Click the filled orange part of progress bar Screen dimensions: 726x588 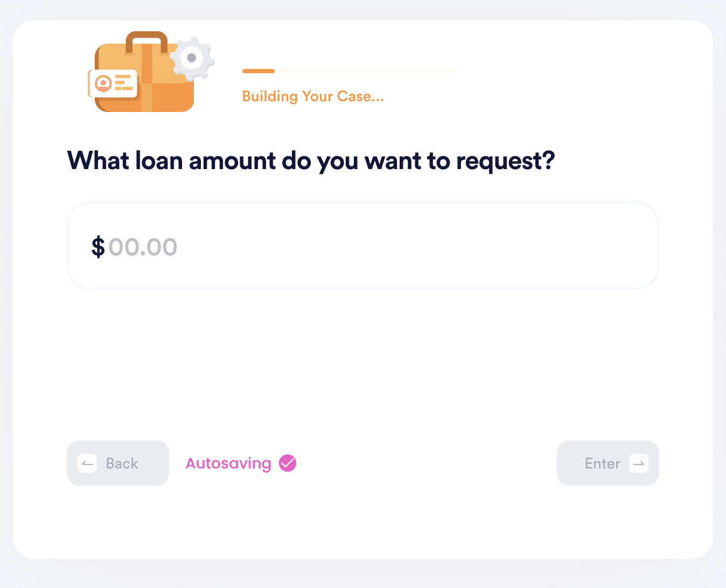point(259,71)
